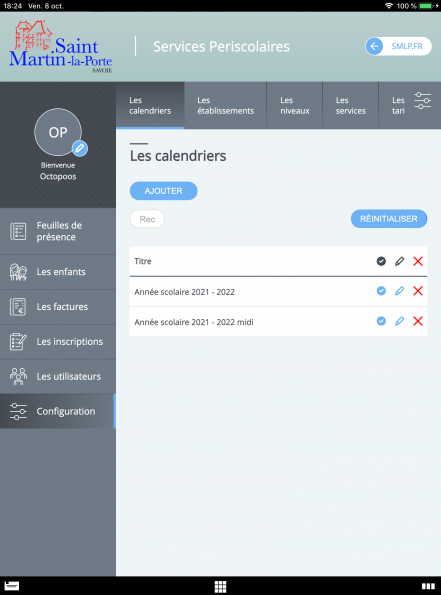Click the back arrow icon beside SMLP.FR
Viewport: 441px width, 595px height.
click(x=374, y=46)
